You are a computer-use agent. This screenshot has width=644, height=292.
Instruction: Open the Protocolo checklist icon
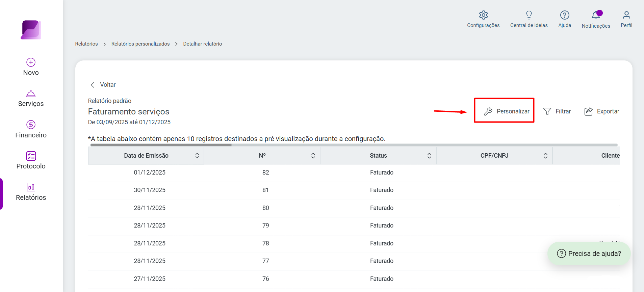31,156
